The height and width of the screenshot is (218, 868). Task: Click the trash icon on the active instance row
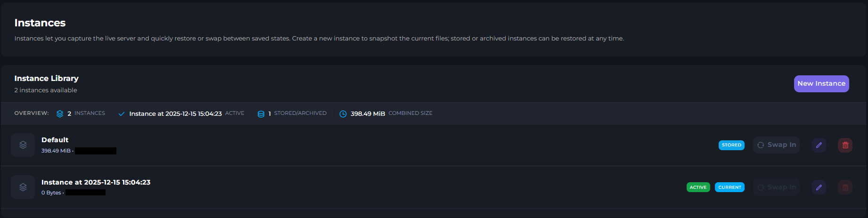pos(845,187)
